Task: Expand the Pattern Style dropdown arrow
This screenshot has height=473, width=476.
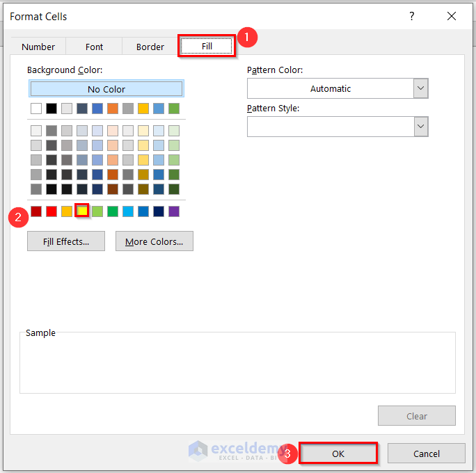Action: [421, 127]
